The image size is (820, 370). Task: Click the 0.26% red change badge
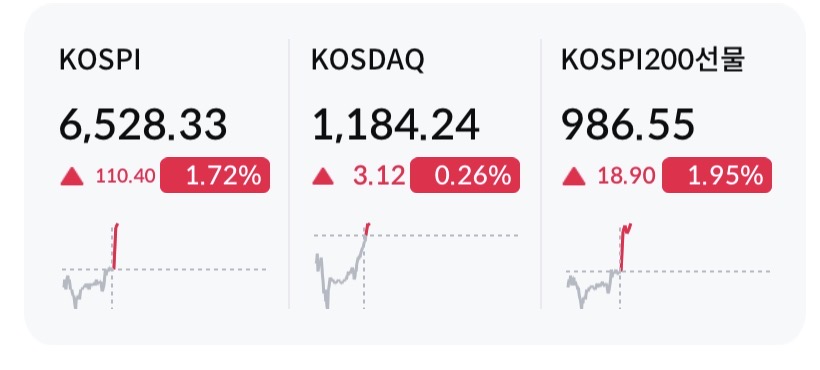click(x=465, y=175)
